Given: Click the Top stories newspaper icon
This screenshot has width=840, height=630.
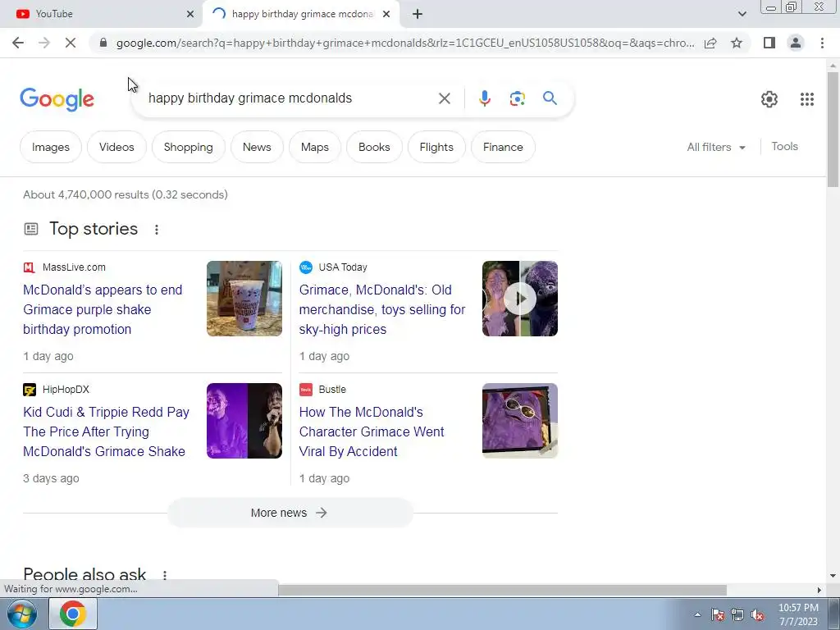Looking at the screenshot, I should click(x=31, y=230).
